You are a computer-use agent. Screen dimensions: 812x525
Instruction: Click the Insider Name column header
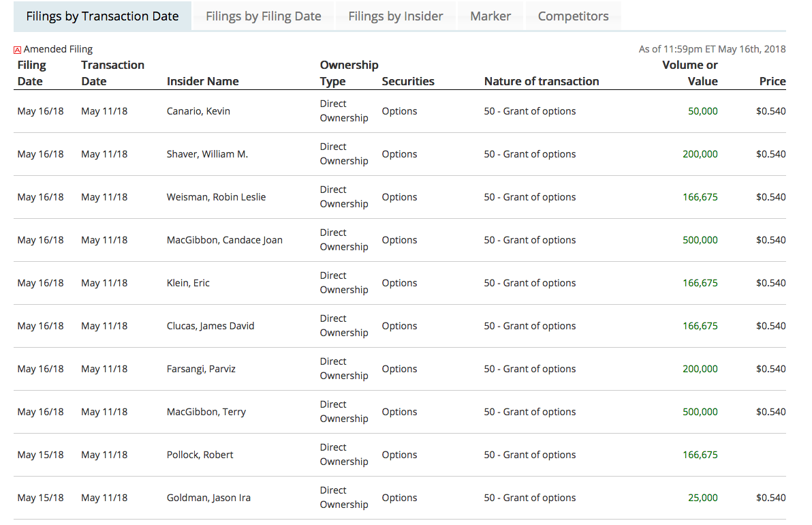pos(202,81)
